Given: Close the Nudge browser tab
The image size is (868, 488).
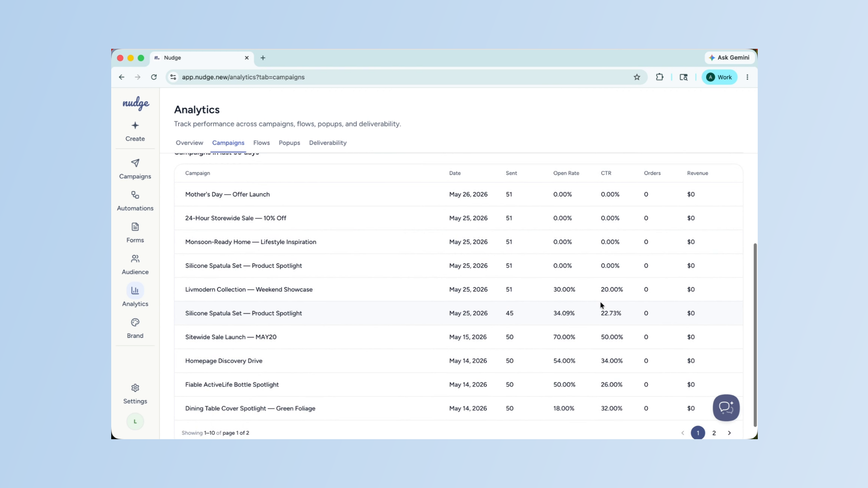Looking at the screenshot, I should tap(247, 58).
